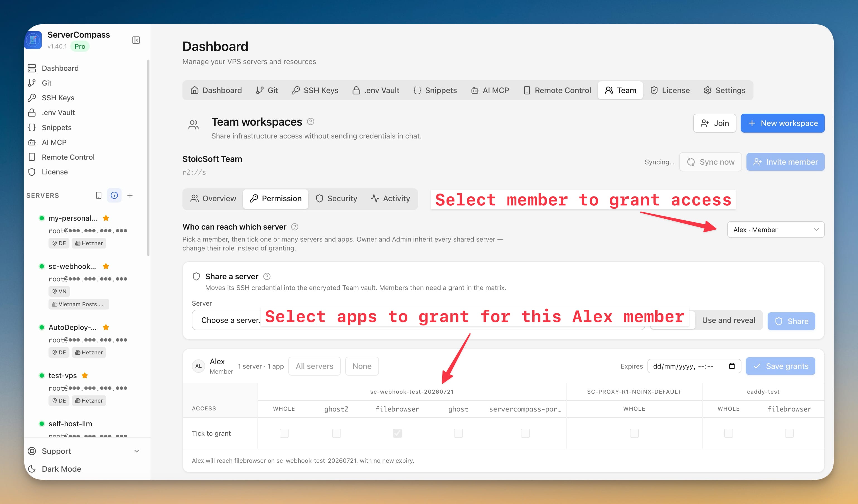Click the Use and reveal button
The width and height of the screenshot is (858, 504).
tap(728, 320)
